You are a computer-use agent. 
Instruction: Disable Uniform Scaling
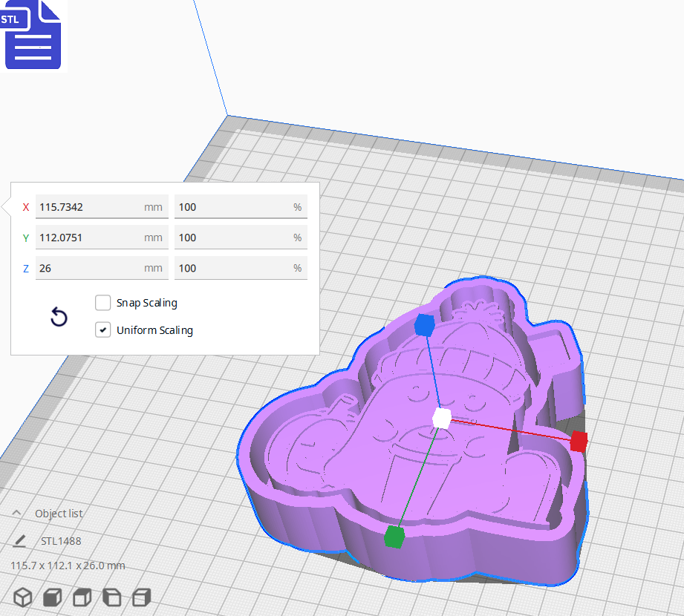click(102, 330)
